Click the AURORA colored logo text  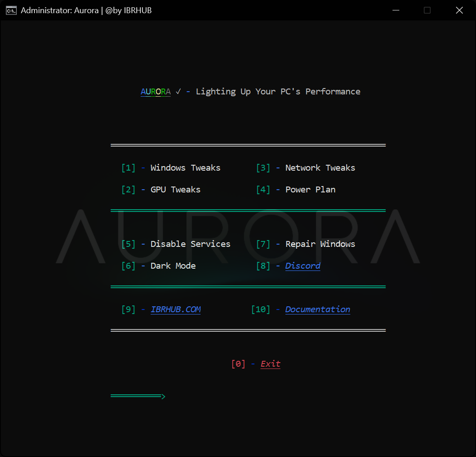(x=156, y=92)
